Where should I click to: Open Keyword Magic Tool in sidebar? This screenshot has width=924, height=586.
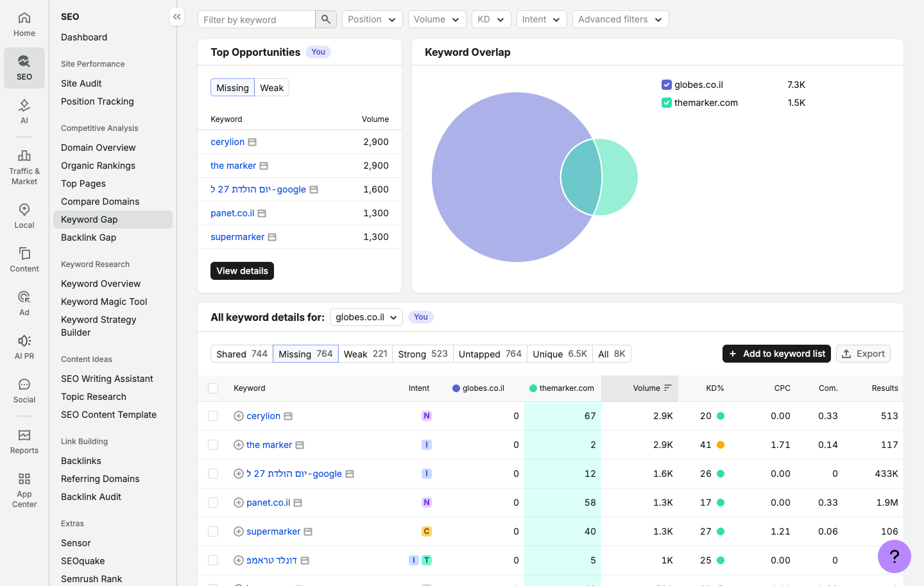[104, 302]
